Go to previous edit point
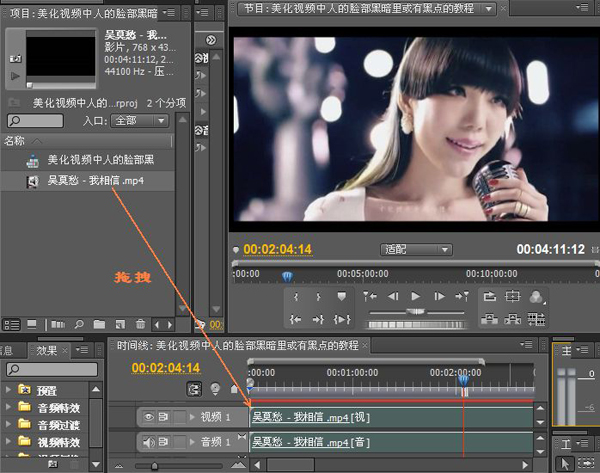The width and height of the screenshot is (600, 473). click(370, 296)
